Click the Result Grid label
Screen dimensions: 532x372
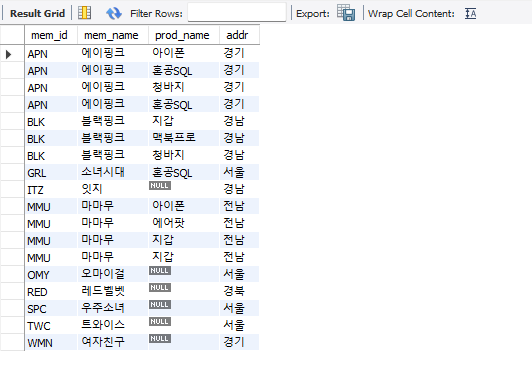tap(37, 13)
